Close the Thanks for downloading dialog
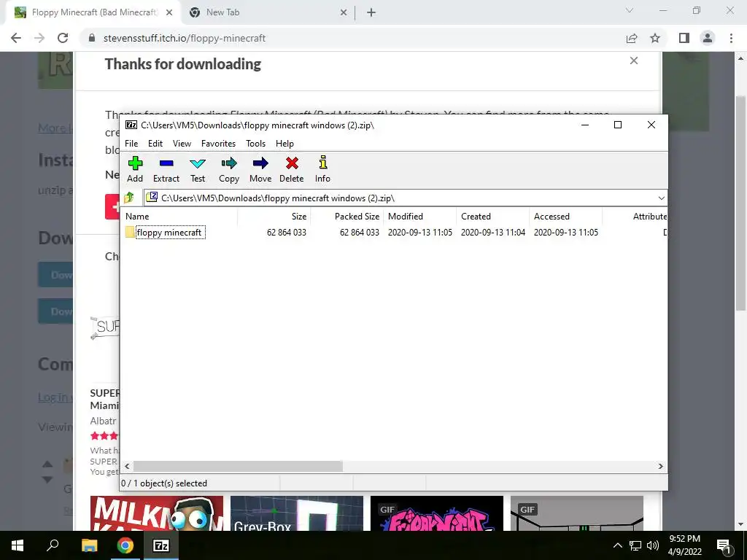 tap(634, 61)
